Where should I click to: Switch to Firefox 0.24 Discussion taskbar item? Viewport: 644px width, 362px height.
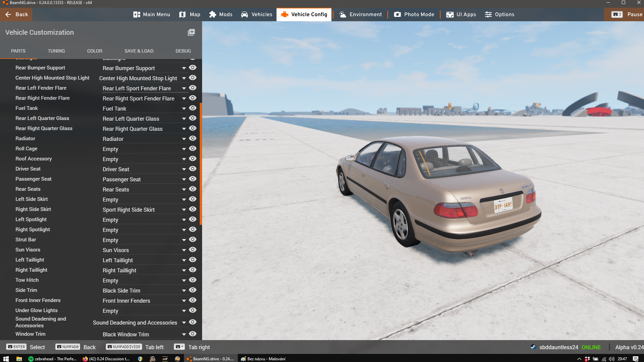click(x=106, y=359)
